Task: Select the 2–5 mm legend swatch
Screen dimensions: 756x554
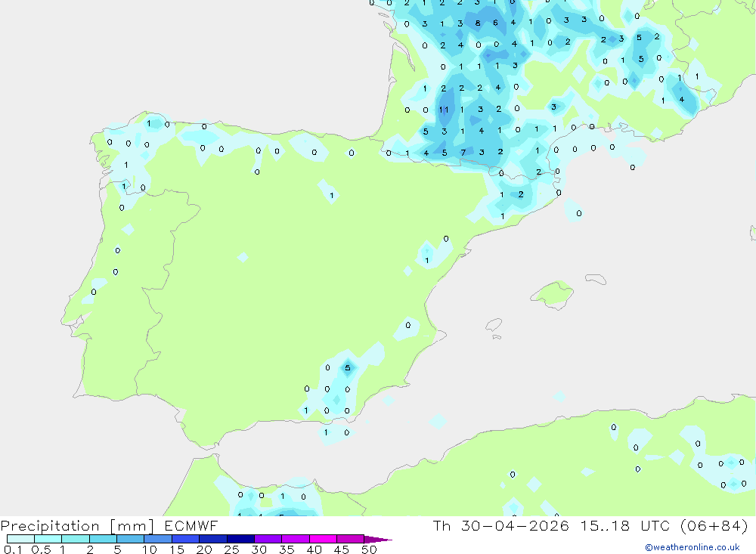Action: 103,539
